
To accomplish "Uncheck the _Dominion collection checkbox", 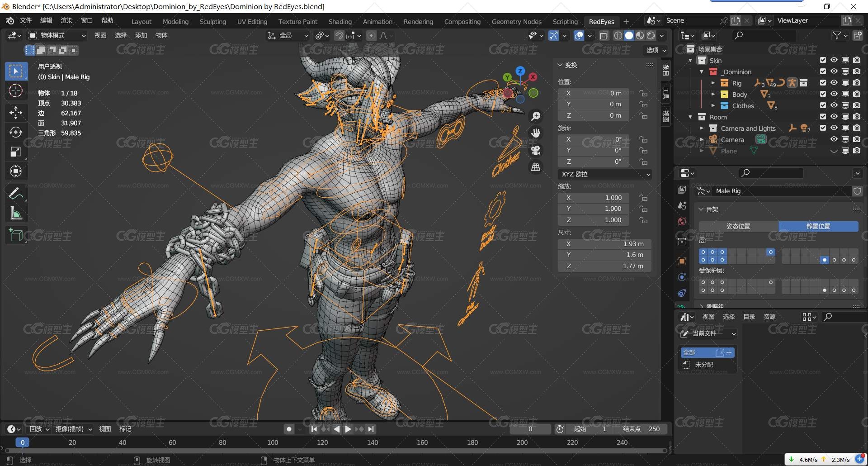I will click(823, 71).
